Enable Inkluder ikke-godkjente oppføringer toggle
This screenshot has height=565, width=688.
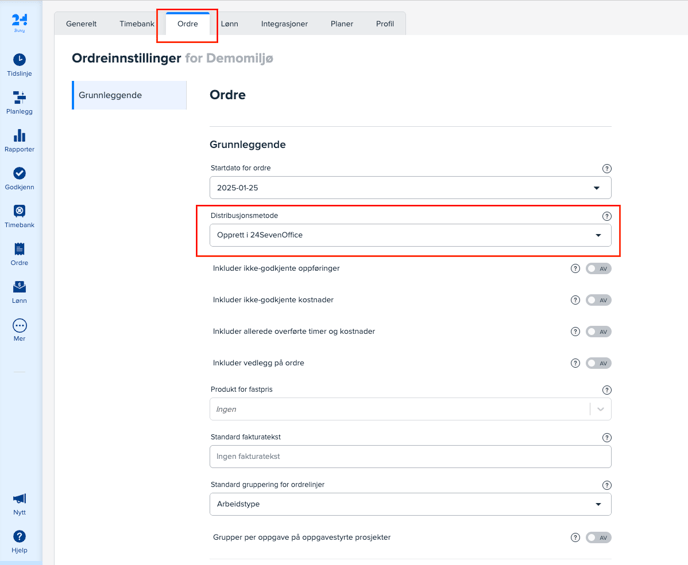click(x=598, y=269)
